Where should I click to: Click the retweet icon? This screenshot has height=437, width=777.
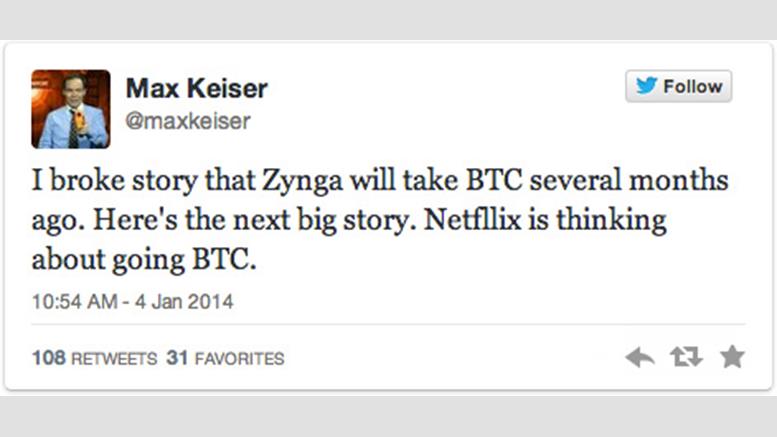click(x=685, y=356)
